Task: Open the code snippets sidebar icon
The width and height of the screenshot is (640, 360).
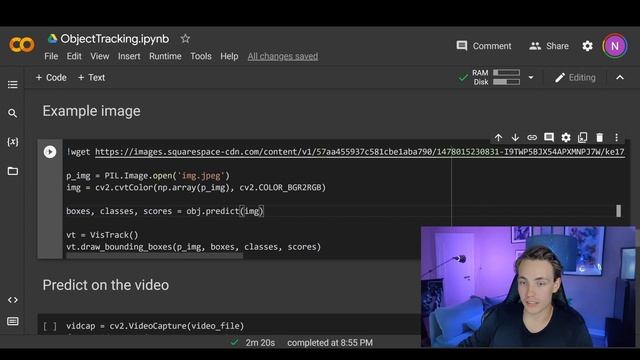Action: pyautogui.click(x=13, y=300)
